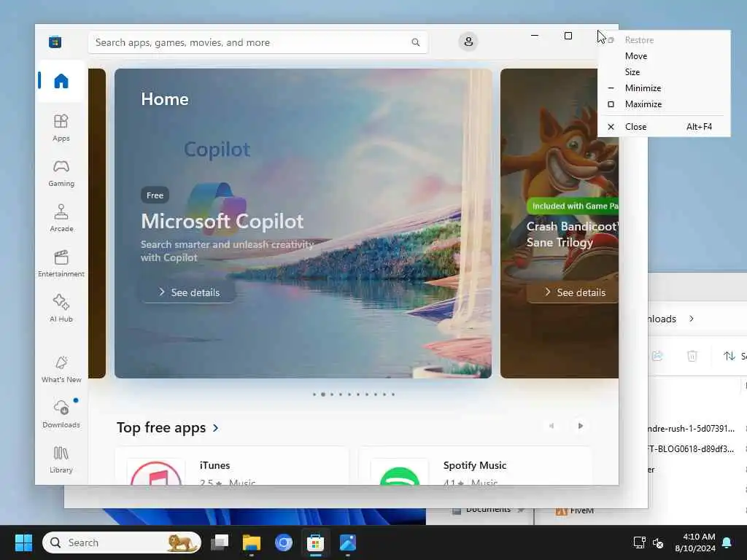The width and height of the screenshot is (747, 560).
Task: Click the Microsoft Store logo icon
Action: tap(55, 42)
